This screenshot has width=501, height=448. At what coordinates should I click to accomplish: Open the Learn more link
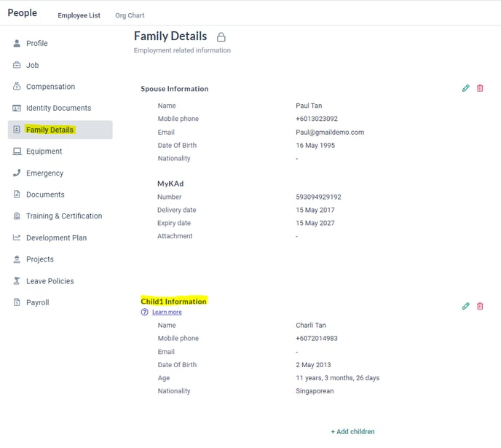click(x=167, y=312)
